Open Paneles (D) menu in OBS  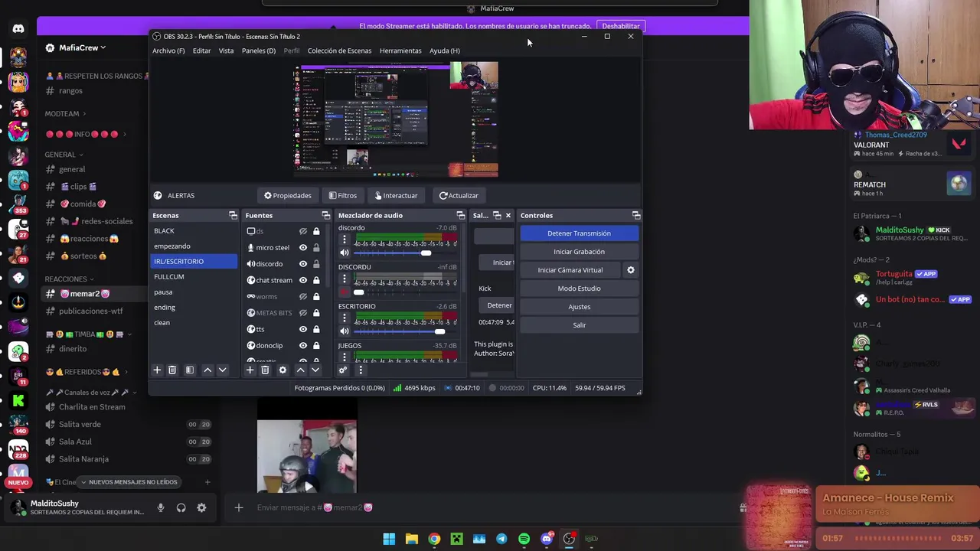pos(259,51)
